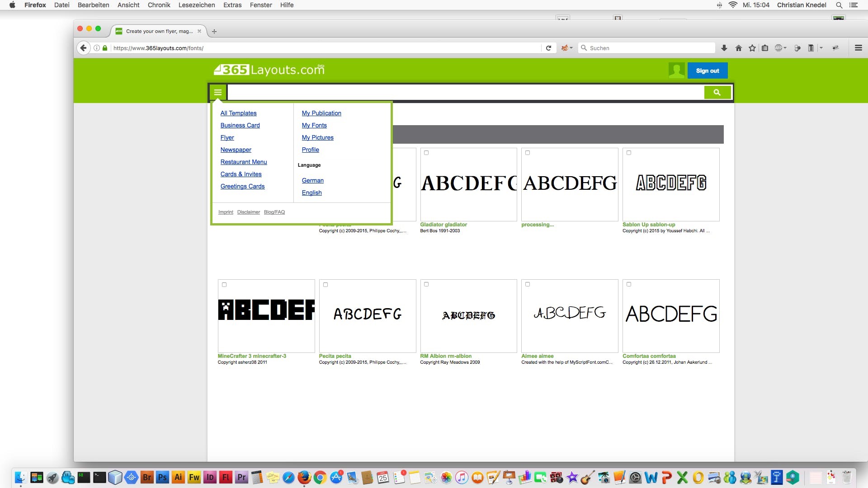Screen dimensions: 868x488
Task: Bookmark page with star icon
Action: (x=752, y=48)
